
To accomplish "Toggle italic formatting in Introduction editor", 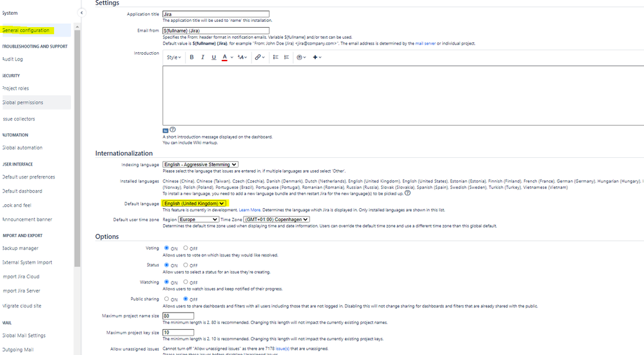I will [202, 57].
